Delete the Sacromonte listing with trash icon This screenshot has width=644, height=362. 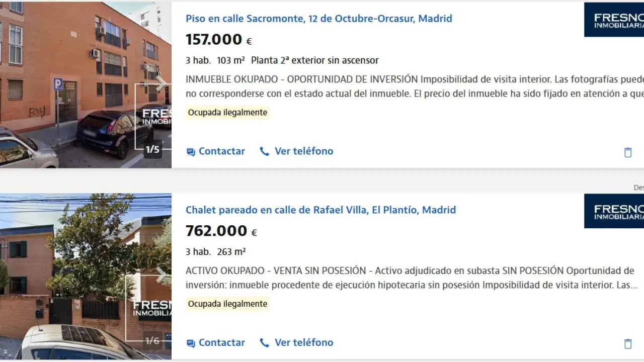coord(628,152)
